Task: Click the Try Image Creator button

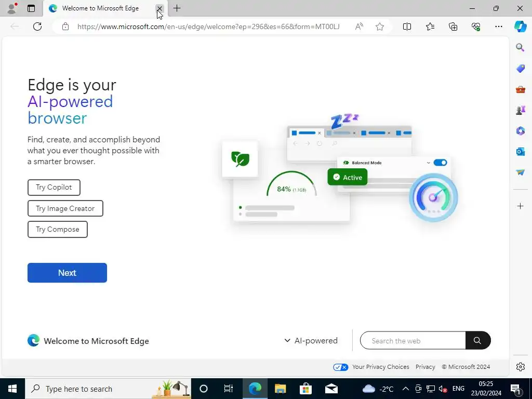Action: (x=65, y=208)
